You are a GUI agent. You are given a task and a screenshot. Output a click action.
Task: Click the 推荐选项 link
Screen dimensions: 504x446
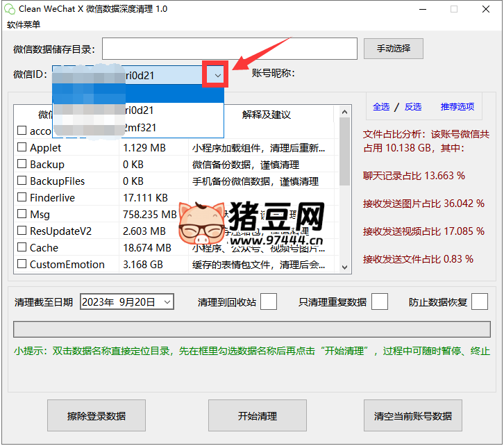[457, 107]
